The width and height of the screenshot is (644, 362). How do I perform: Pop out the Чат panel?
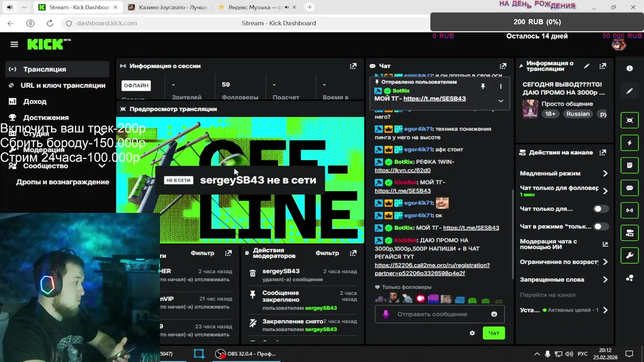coord(503,66)
